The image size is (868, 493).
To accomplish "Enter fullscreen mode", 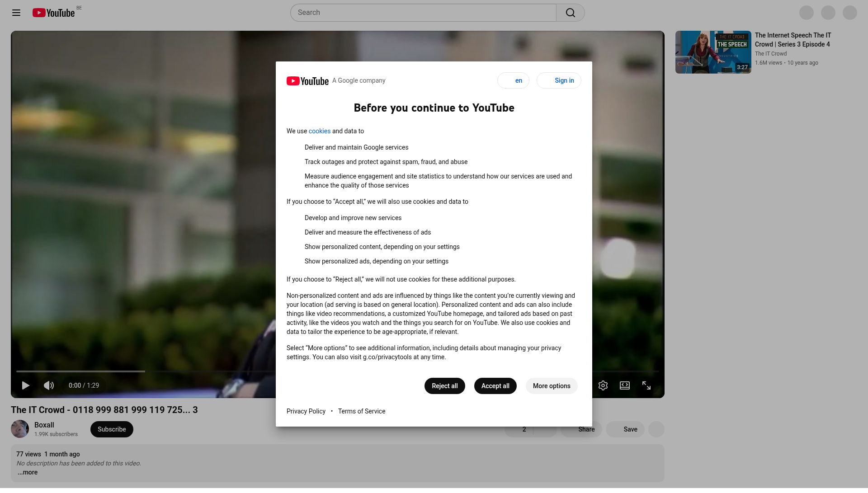I will click(646, 385).
